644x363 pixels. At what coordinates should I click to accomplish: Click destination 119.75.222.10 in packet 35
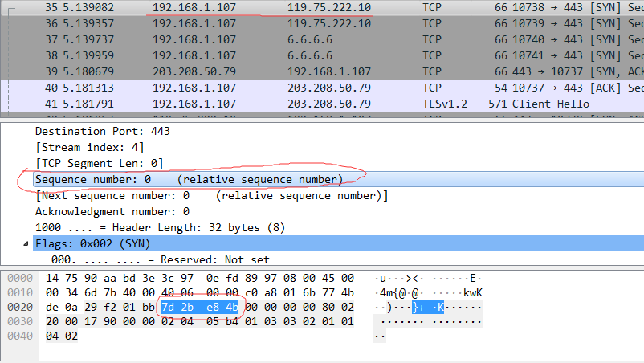click(329, 7)
